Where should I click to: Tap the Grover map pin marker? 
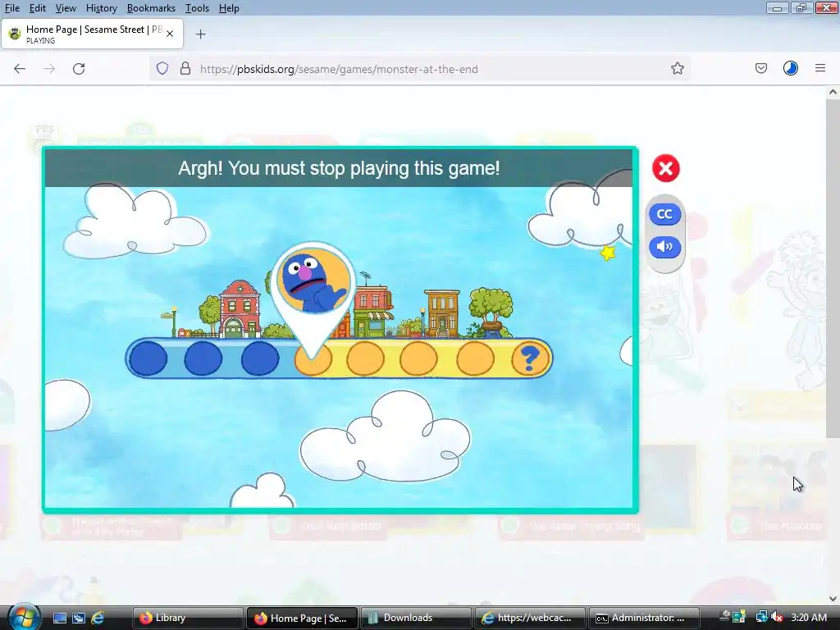(x=314, y=300)
